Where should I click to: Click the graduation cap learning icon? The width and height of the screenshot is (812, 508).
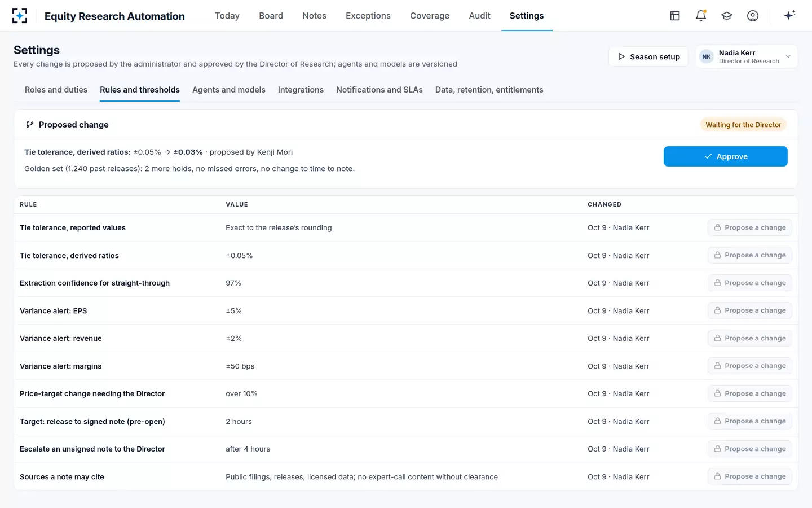point(727,16)
